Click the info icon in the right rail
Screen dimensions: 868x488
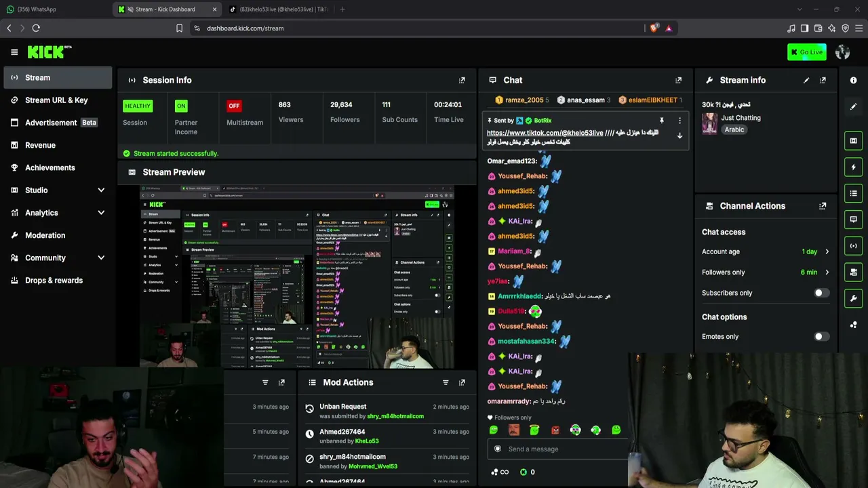(x=854, y=80)
